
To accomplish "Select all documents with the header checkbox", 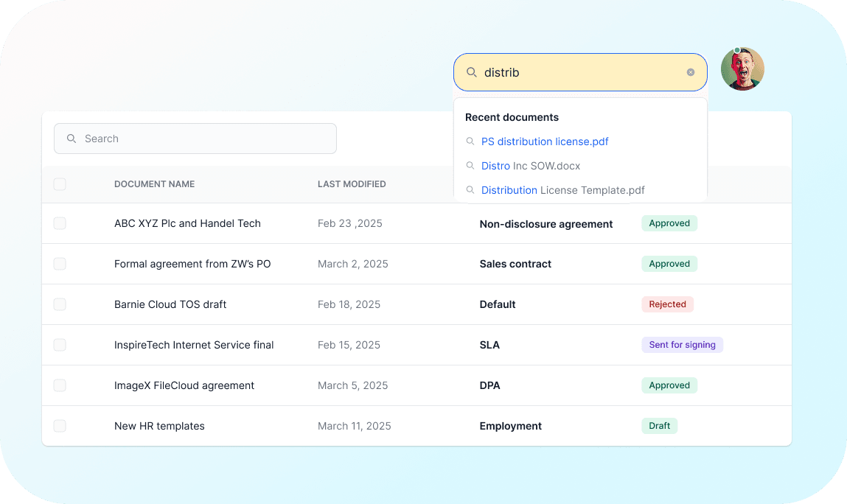I will click(x=60, y=184).
